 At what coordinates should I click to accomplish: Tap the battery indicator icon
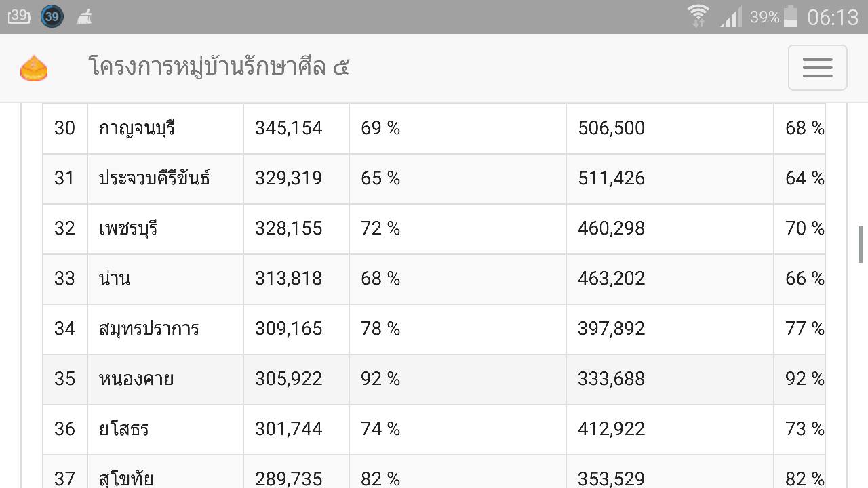[x=790, y=16]
